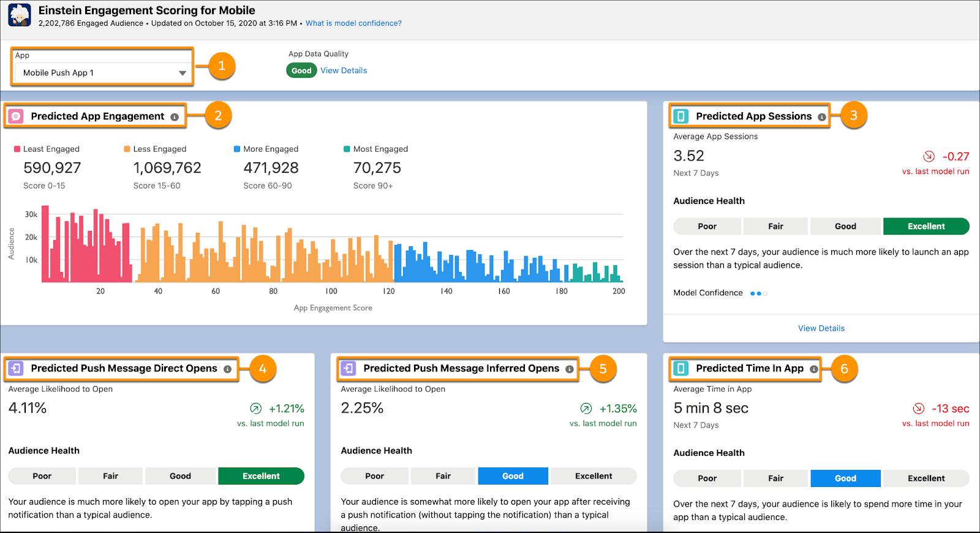Screen dimensions: 980x533
Task: Select Fair in Inferred Opens Audience Health
Action: pyautogui.click(x=443, y=476)
